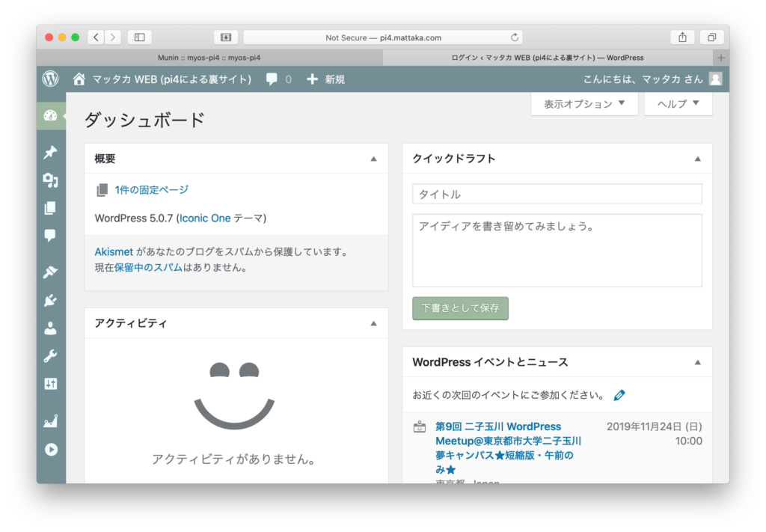Image resolution: width=766 pixels, height=532 pixels.
Task: Collapse WordPress イベントとニュース panel
Action: tap(698, 362)
